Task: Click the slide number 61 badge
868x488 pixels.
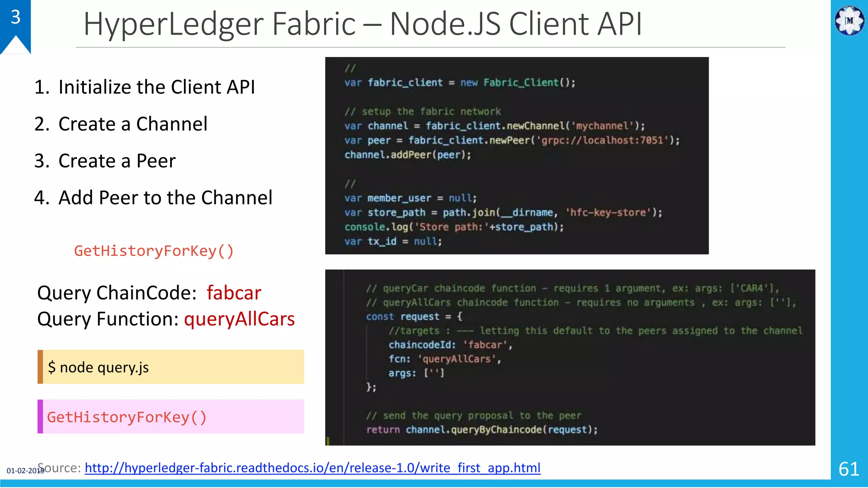Action: pyautogui.click(x=849, y=469)
